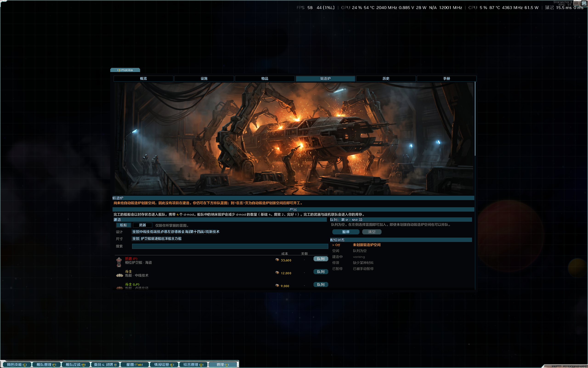Open 角色技能 [C] from bottom bar
Viewport: 588px width, 368px height.
(x=17, y=364)
